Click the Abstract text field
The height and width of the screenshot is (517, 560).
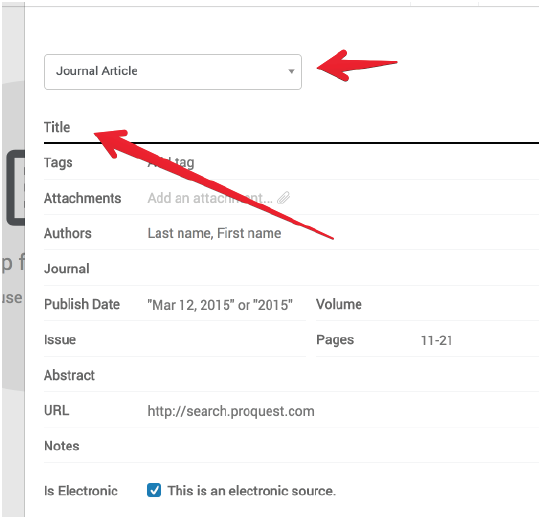coord(343,375)
